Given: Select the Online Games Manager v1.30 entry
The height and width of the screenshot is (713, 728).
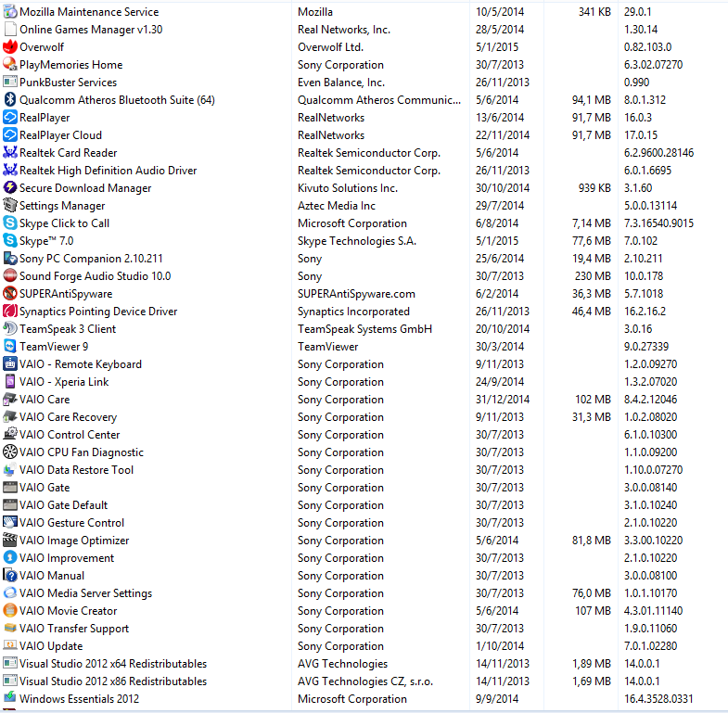Looking at the screenshot, I should pos(91,30).
